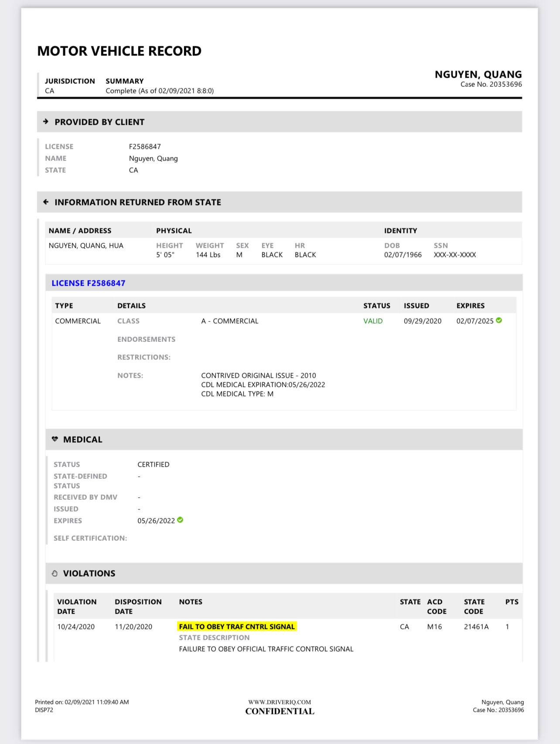Click the SELF CERTIFICATION: label

tap(90, 538)
